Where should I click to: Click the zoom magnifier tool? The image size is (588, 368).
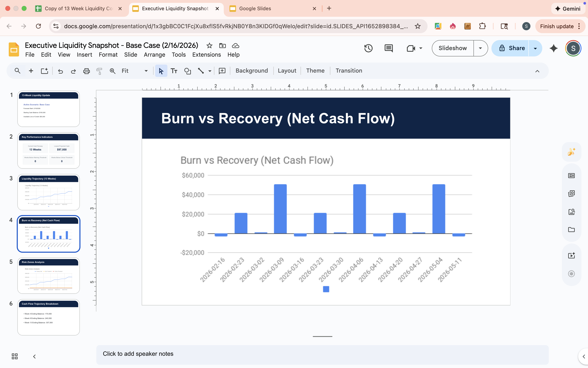coord(112,71)
